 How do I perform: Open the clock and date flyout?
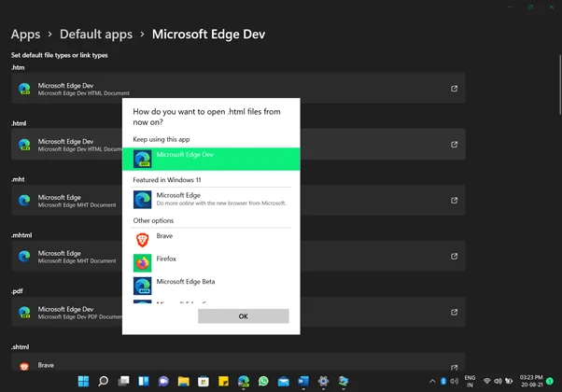[x=531, y=381]
